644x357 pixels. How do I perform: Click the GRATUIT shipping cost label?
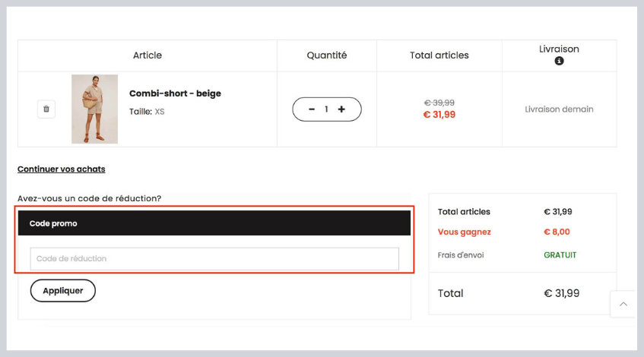560,255
